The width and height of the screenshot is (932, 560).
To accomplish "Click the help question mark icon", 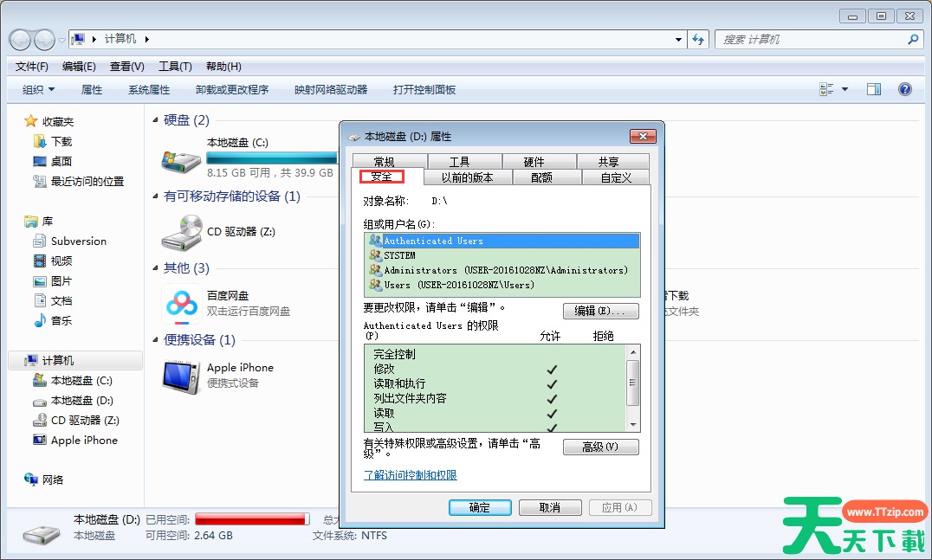I will [905, 89].
